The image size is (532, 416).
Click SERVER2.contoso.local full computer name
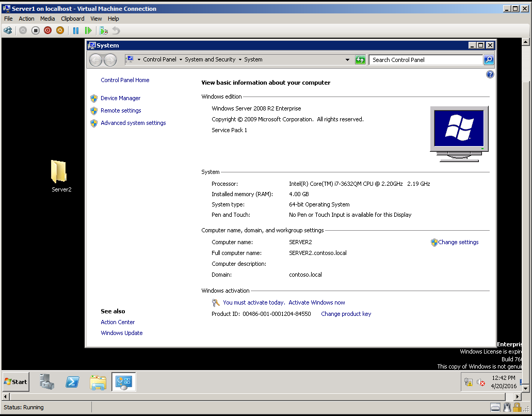click(317, 253)
